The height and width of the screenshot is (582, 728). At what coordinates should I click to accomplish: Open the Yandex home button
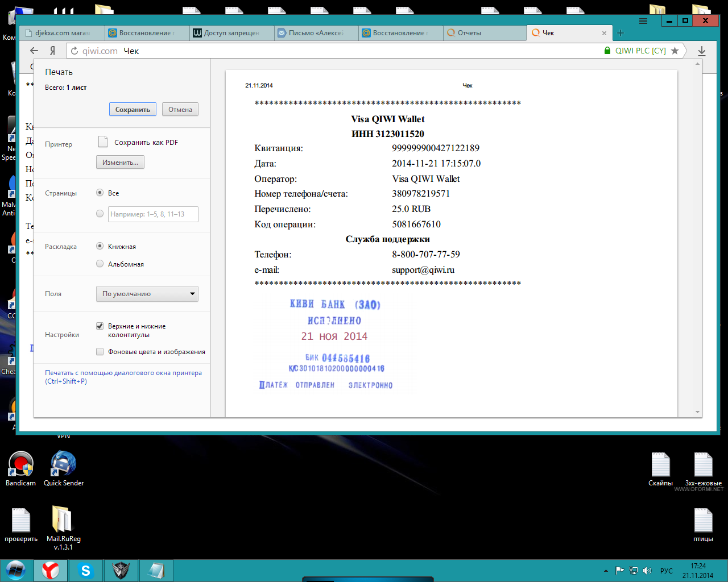coord(52,51)
